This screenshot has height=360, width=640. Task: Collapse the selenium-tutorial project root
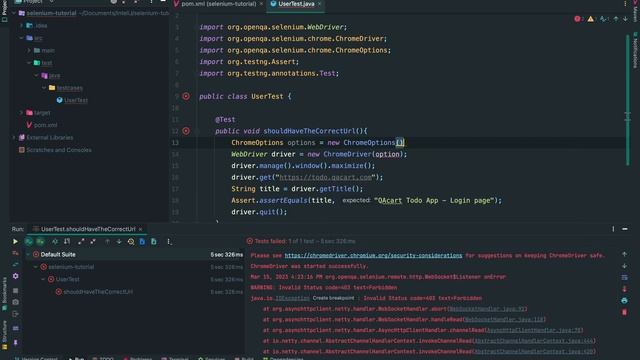(x=14, y=13)
